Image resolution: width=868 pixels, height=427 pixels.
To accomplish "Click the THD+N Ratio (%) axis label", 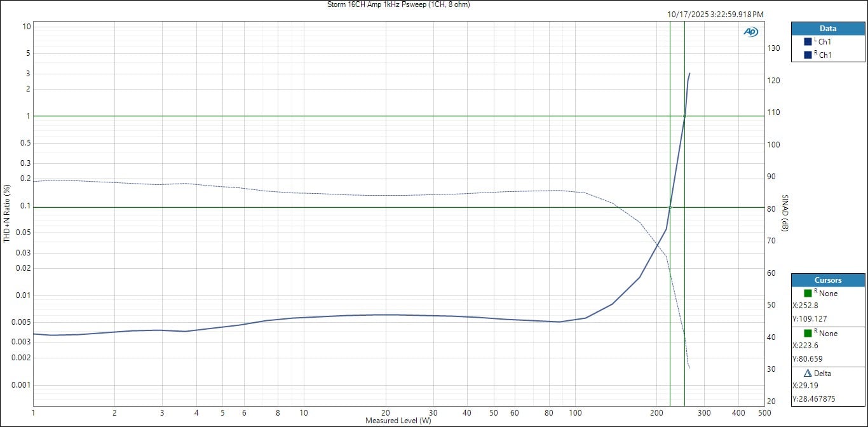I will pyautogui.click(x=8, y=213).
